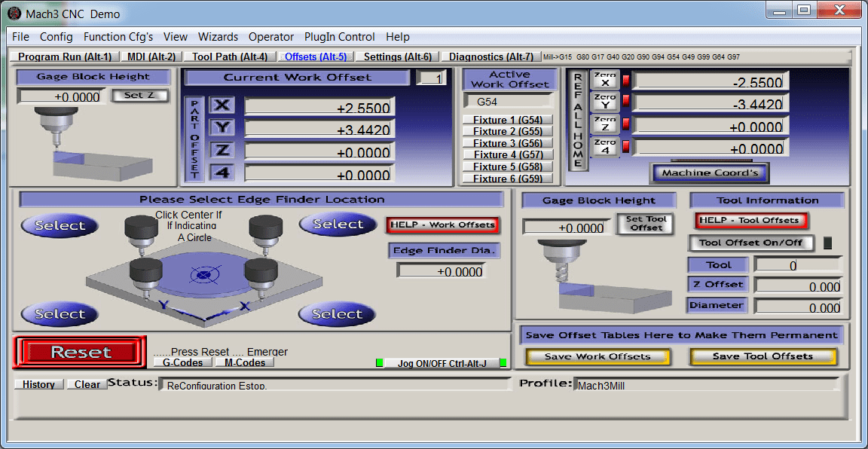Edit the Y work offset +3.4420 field

pos(319,129)
